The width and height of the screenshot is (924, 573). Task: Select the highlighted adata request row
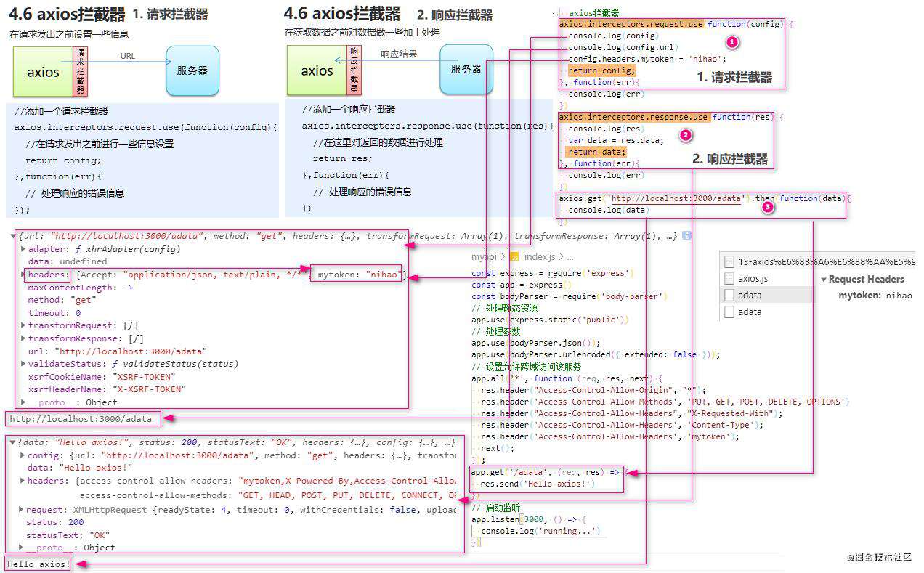pos(766,295)
